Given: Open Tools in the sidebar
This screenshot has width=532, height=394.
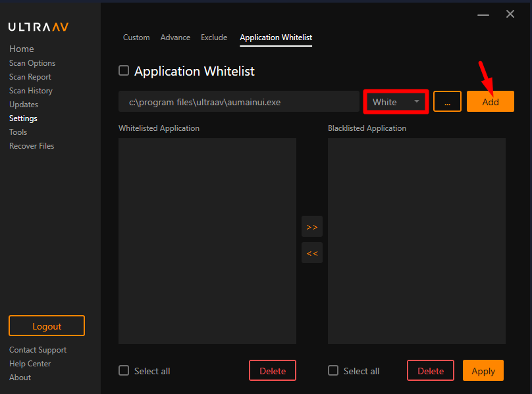Looking at the screenshot, I should 18,132.
